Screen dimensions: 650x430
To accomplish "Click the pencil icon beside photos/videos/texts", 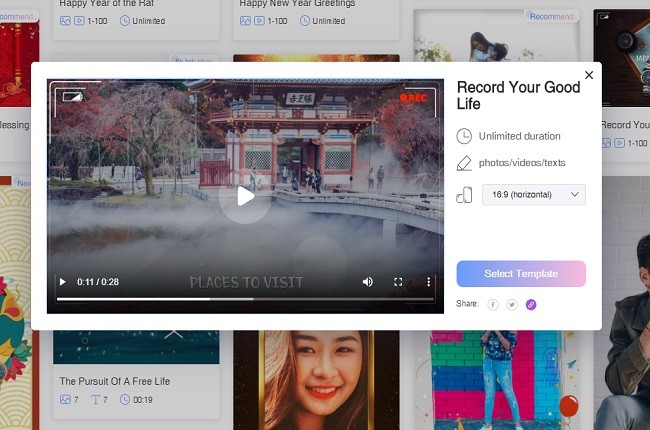I will tap(464, 163).
